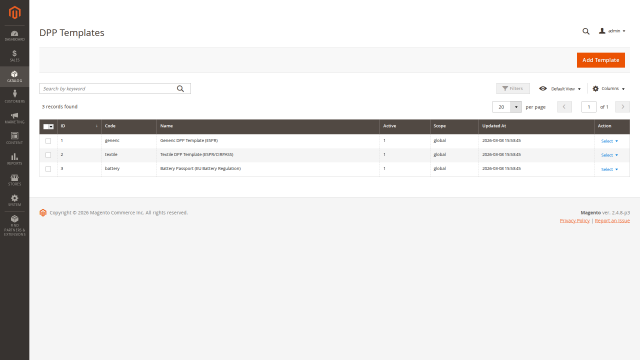The height and width of the screenshot is (360, 640).
Task: Open the Marketing sidebar menu
Action: pyautogui.click(x=14, y=118)
